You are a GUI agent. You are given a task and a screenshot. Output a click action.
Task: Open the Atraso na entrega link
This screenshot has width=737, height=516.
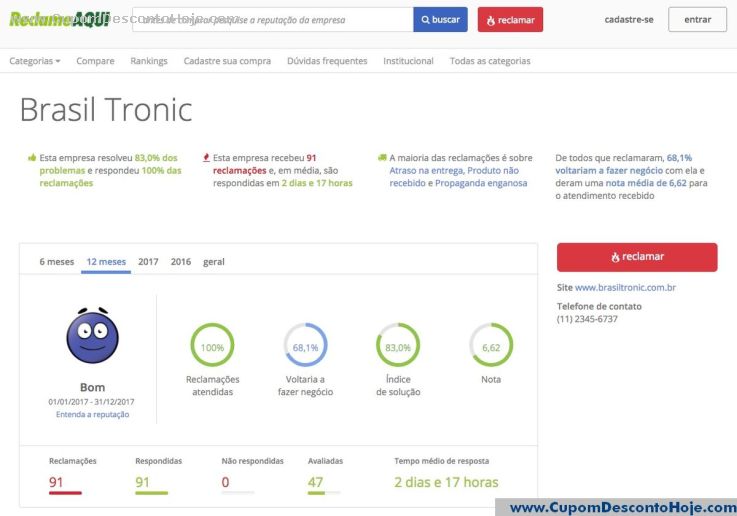[x=426, y=171]
